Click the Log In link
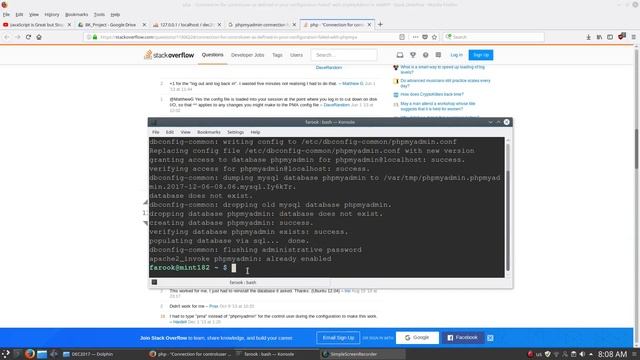This screenshot has width=640, height=360. 456,55
